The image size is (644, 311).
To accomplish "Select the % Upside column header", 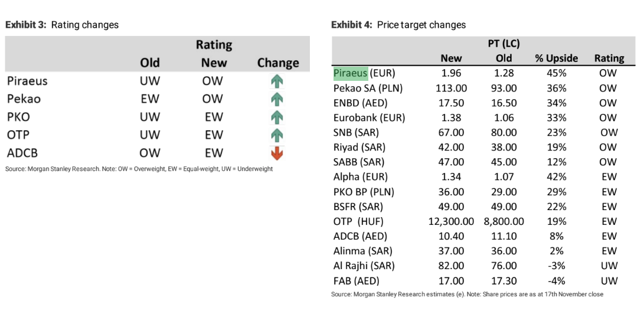I will 556,58.
